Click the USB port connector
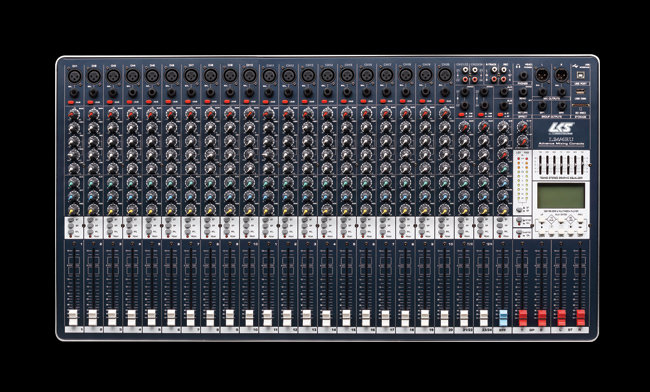The width and height of the screenshot is (650, 392). [580, 75]
